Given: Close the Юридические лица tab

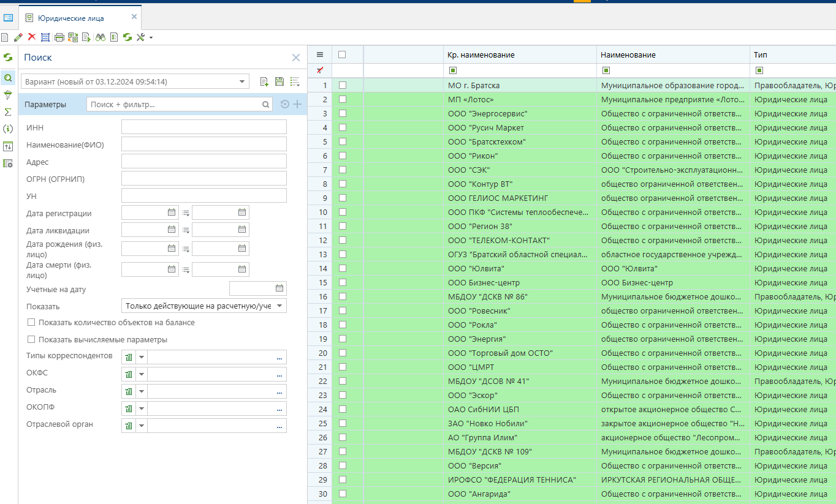Looking at the screenshot, I should point(134,17).
